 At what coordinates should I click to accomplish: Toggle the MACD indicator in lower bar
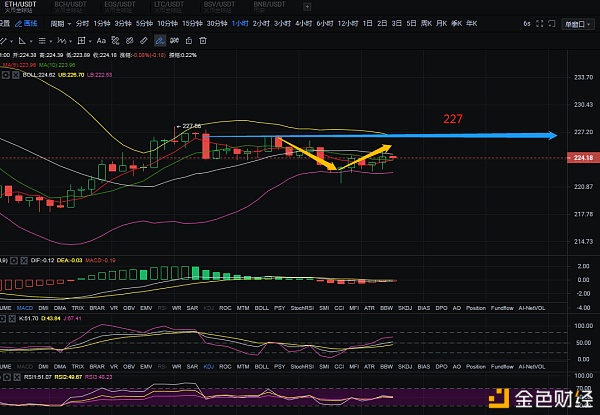[26, 310]
